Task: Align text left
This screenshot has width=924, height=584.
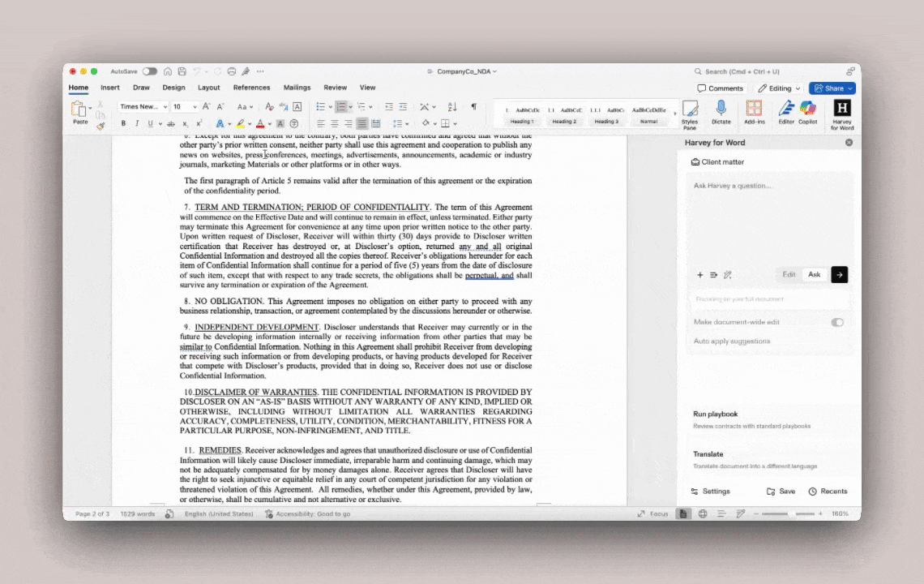Action: 321,123
